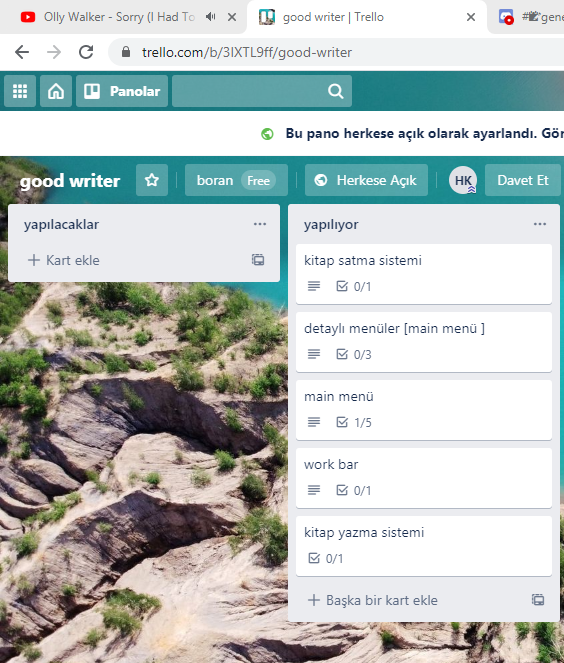Create card from template in yapılıyor
564x663 pixels.
538,600
